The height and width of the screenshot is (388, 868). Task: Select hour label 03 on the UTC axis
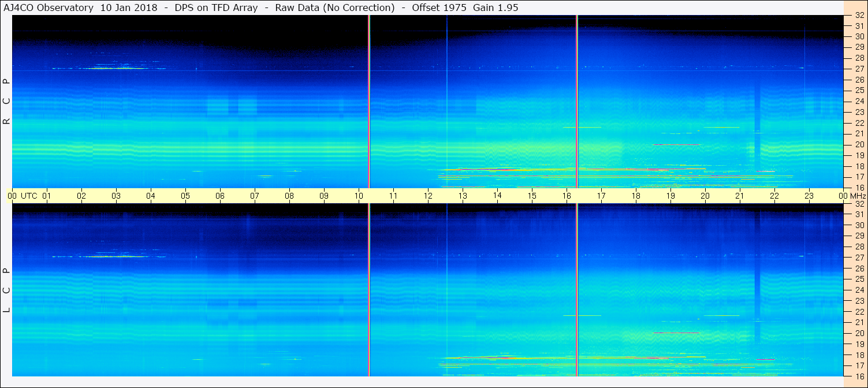[116, 196]
